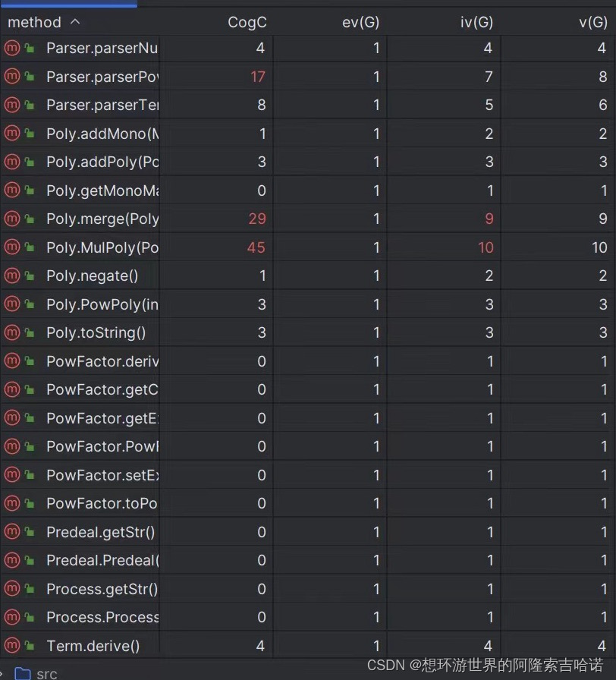Screen dimensions: 616x680
Task: Click green lock icon of Term.derive() row
Action: [x=30, y=646]
